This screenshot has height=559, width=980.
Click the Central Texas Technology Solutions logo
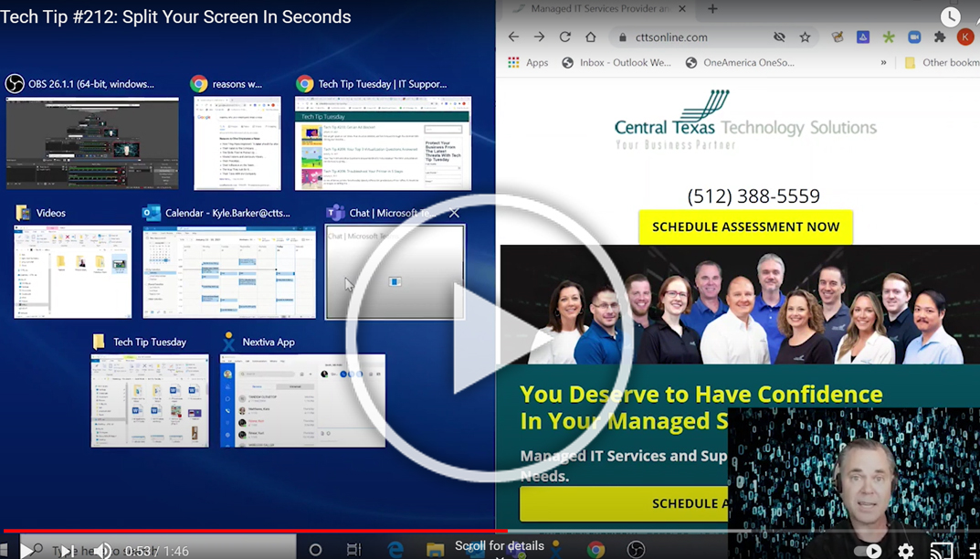click(x=745, y=120)
